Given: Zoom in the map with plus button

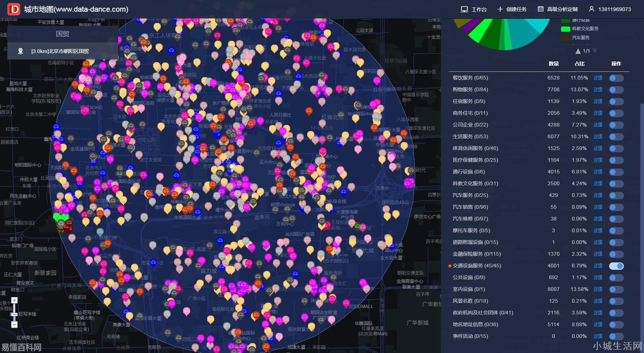Looking at the screenshot, I should (14, 300).
